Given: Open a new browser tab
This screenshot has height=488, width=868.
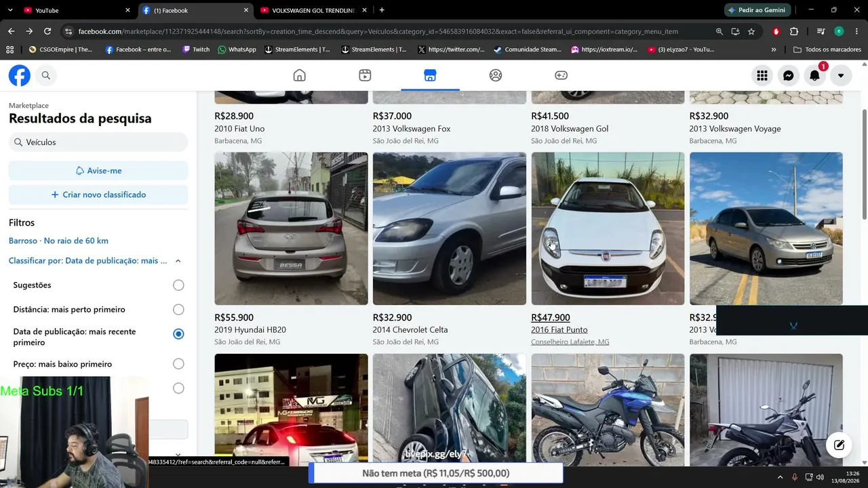Looking at the screenshot, I should (382, 10).
